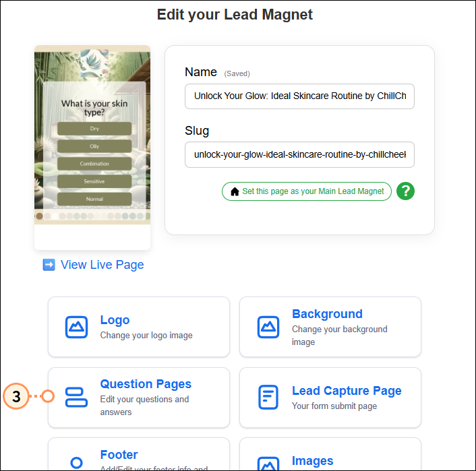Screen dimensions: 476x471
Task: Focus the Name text field
Action: [x=299, y=96]
